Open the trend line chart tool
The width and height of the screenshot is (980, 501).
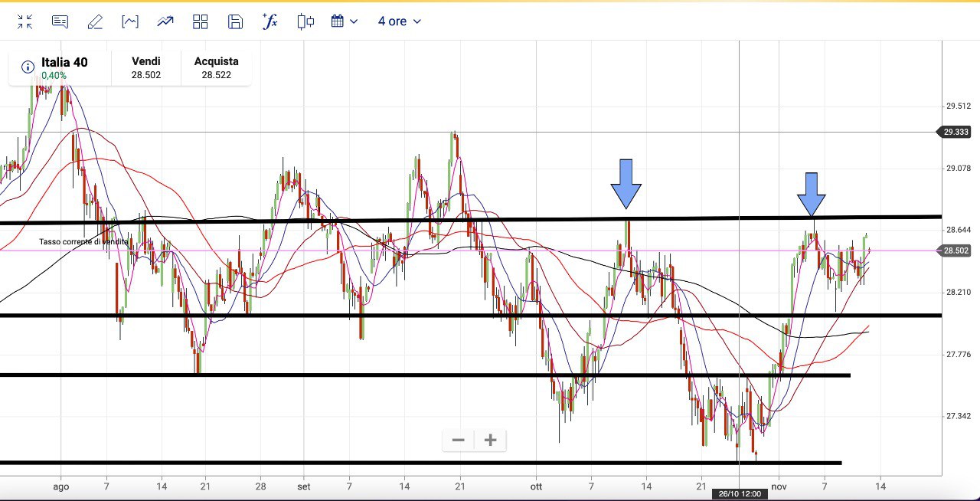[x=165, y=21]
